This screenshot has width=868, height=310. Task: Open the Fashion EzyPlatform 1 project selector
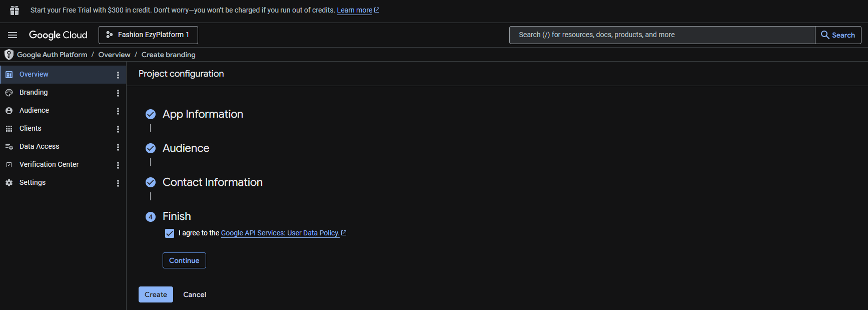pyautogui.click(x=148, y=35)
